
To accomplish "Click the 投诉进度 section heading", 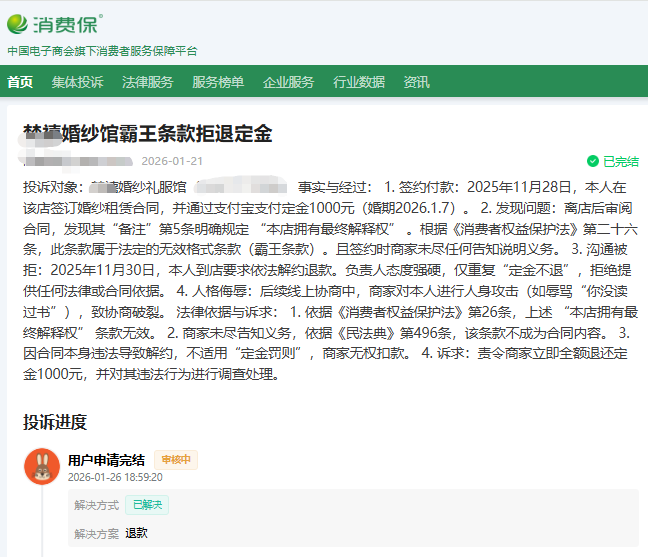I will click(55, 422).
